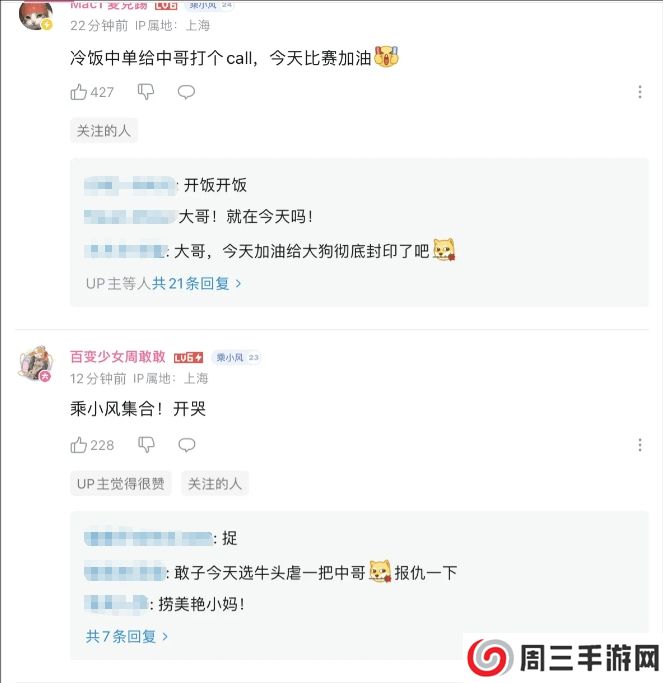663x683 pixels.
Task: Click the LV6 badge beside 百变少女周敢敢
Action: [189, 357]
